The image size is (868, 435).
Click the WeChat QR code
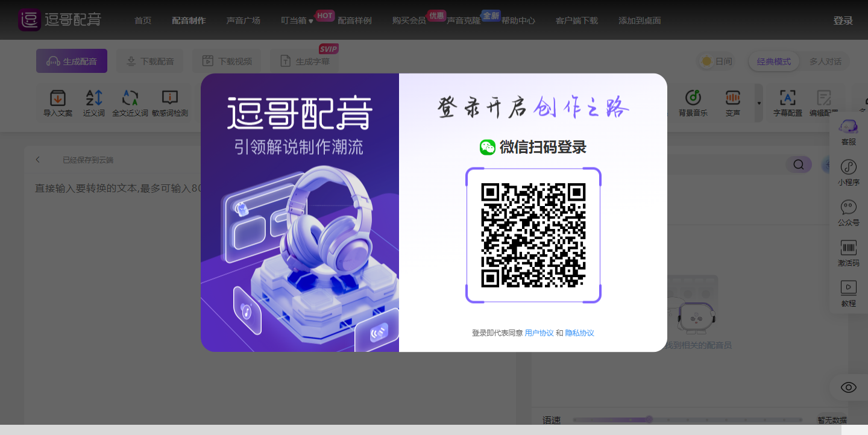[x=533, y=235]
